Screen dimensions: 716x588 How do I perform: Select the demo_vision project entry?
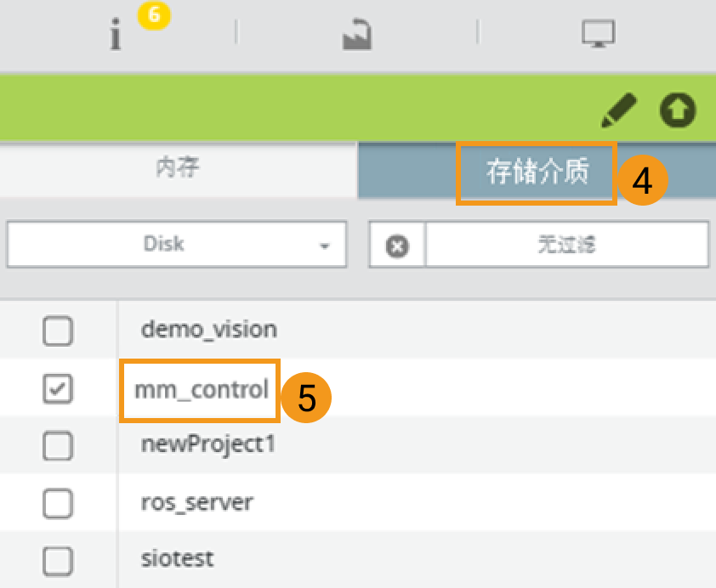tap(208, 331)
